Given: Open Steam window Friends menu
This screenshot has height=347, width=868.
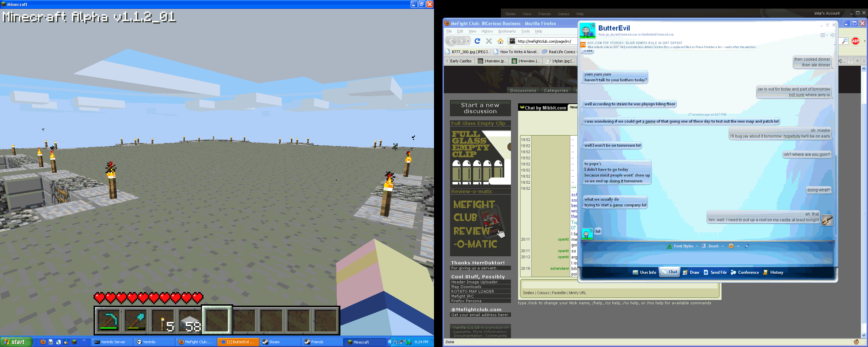Looking at the screenshot, I should (544, 14).
